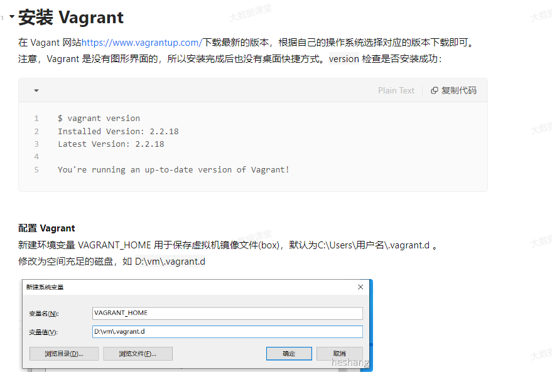This screenshot has width=552, height=392.
Task: Collapse the 安装 Vagrant heading section
Action: point(11,16)
